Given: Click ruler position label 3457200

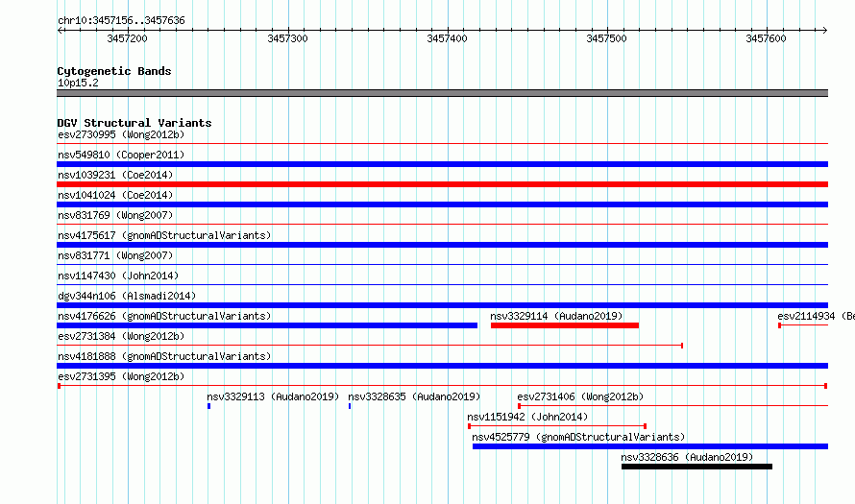Looking at the screenshot, I should tap(127, 38).
